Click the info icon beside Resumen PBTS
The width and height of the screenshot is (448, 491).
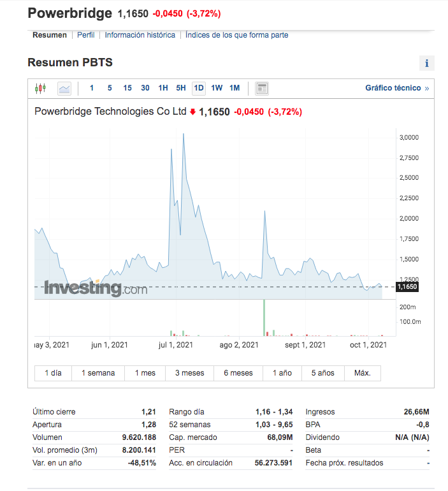click(427, 63)
